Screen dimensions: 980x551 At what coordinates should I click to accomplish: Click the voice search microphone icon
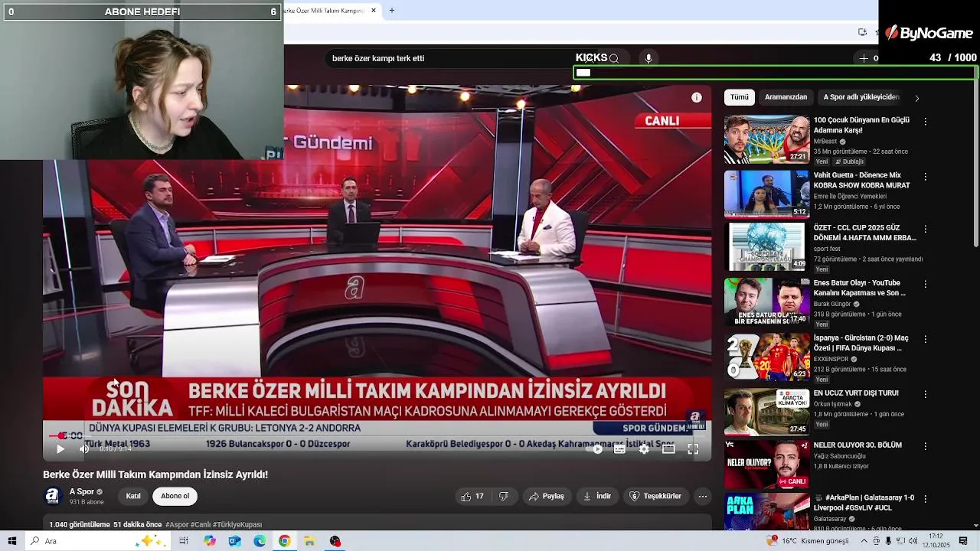pos(648,58)
